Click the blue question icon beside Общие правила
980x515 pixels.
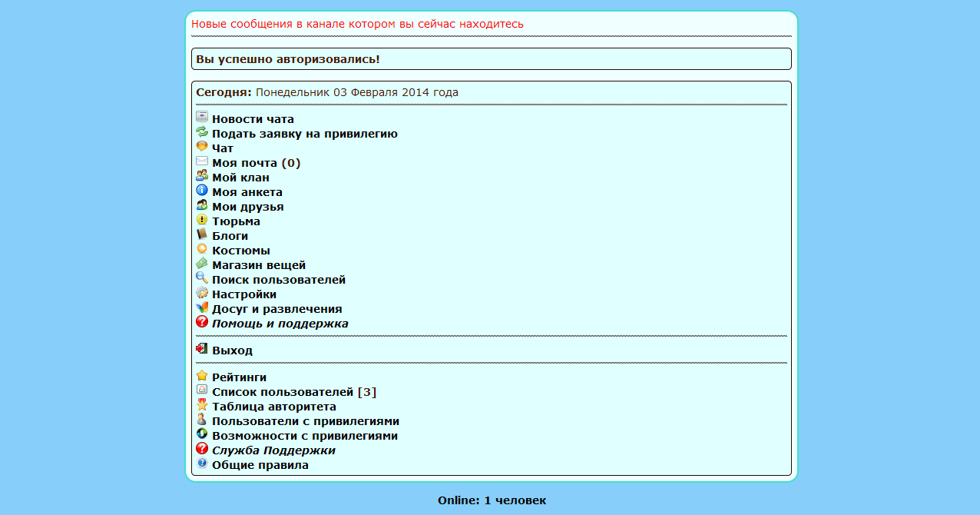coord(202,463)
